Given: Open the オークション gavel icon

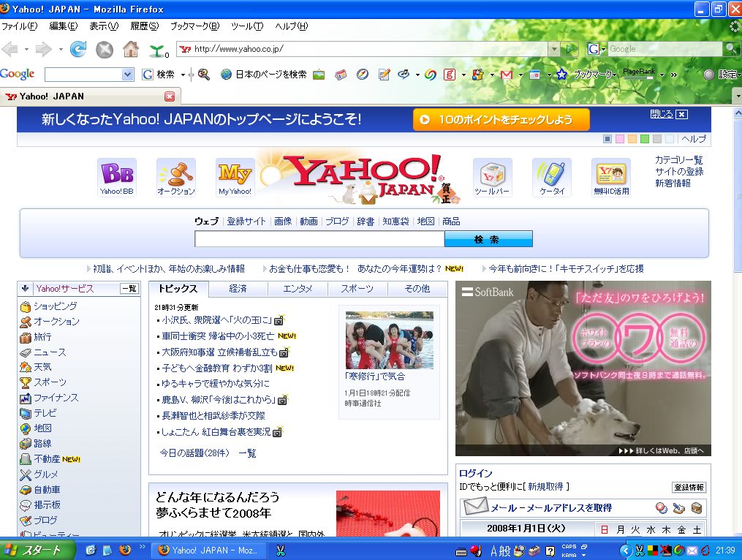Looking at the screenshot, I should (x=176, y=178).
